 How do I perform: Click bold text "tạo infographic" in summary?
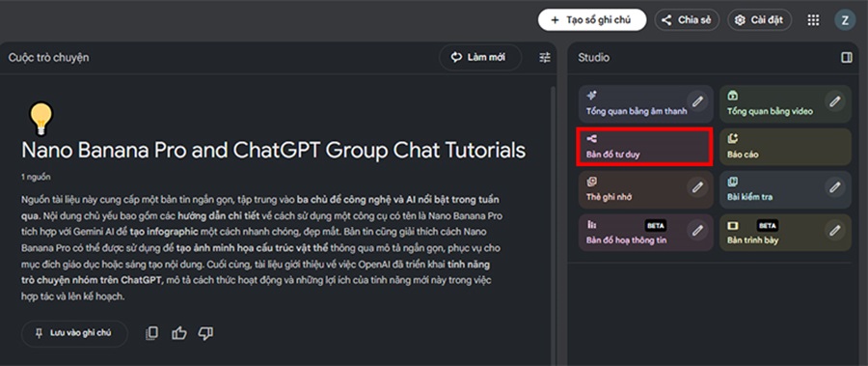[x=164, y=231]
